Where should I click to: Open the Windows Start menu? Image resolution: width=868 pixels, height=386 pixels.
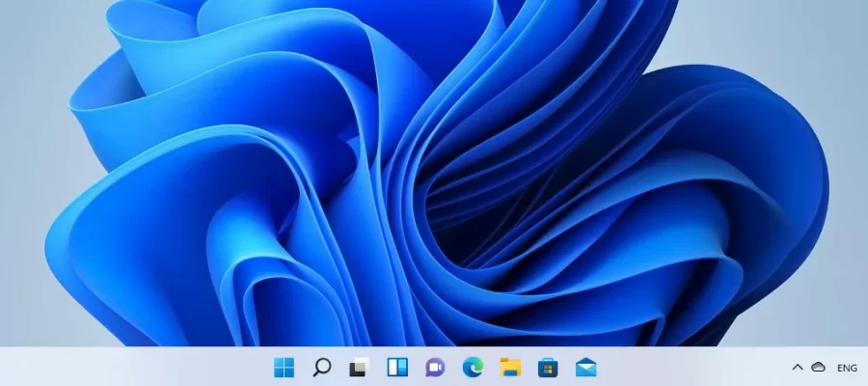(x=284, y=367)
